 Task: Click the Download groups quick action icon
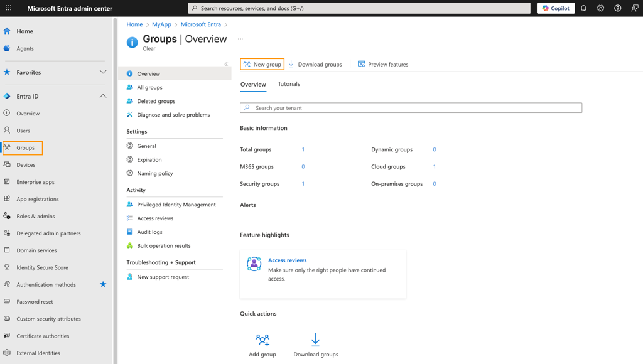tap(315, 340)
